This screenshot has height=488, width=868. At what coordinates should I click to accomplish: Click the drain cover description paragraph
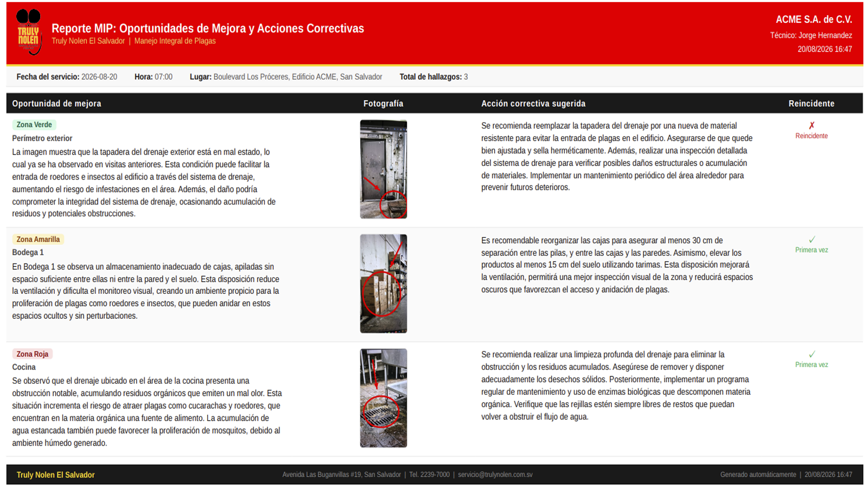[x=144, y=183]
